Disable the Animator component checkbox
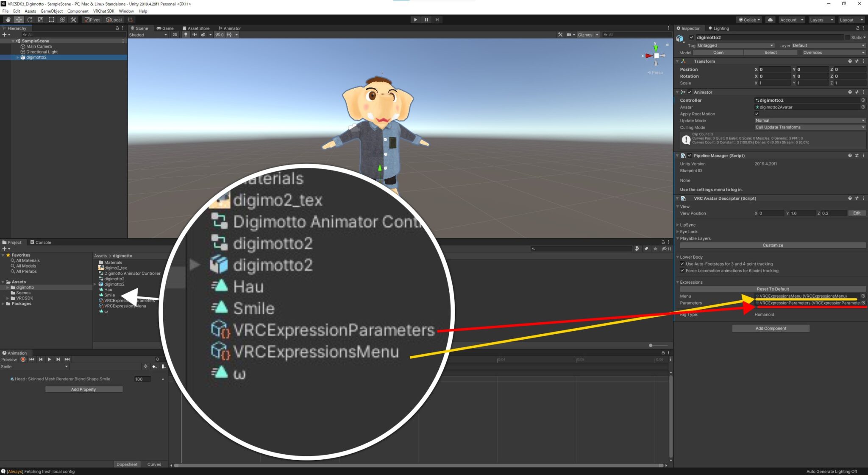This screenshot has width=868, height=475. coord(690,92)
